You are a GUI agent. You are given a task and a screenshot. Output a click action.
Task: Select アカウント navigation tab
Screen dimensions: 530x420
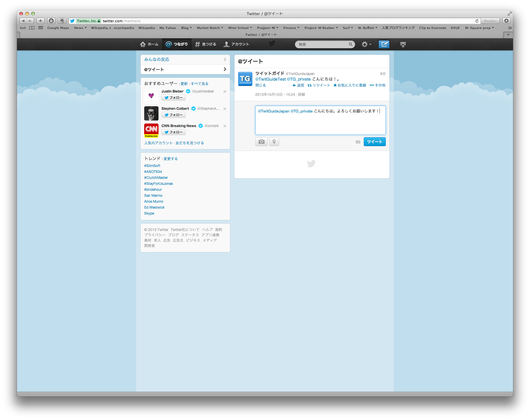(x=237, y=44)
